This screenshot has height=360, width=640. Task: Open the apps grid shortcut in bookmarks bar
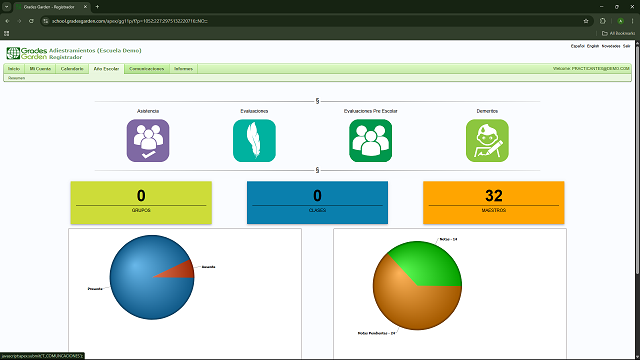click(7, 33)
